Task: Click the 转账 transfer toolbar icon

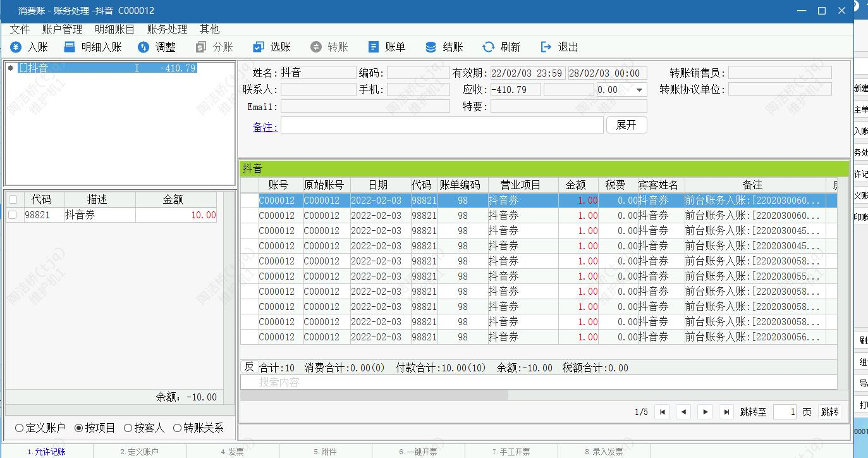Action: 316,47
